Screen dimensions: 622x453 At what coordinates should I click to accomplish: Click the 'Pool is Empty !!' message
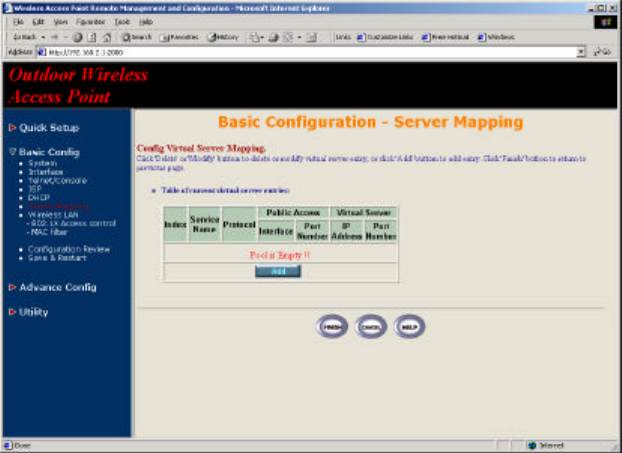280,255
